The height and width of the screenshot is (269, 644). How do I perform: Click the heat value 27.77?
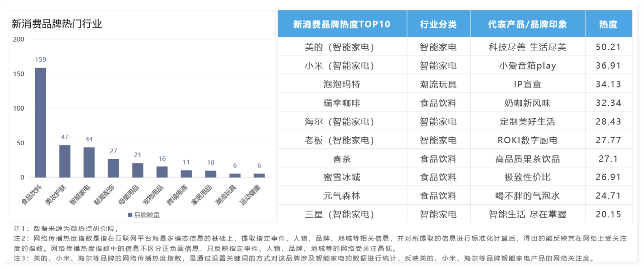608,140
